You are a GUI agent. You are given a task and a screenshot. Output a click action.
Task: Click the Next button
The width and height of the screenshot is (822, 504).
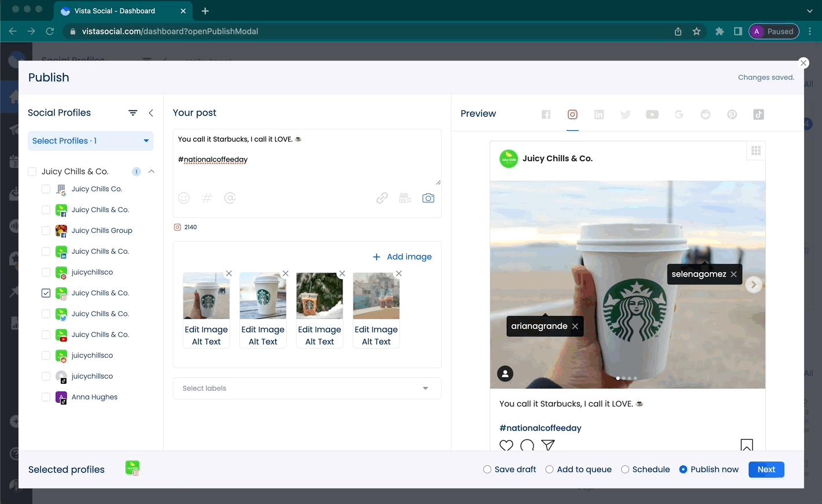(x=767, y=469)
